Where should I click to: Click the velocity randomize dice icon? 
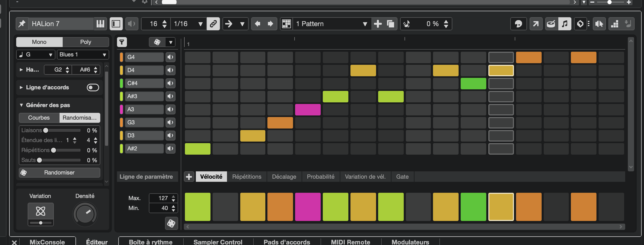[x=171, y=224]
